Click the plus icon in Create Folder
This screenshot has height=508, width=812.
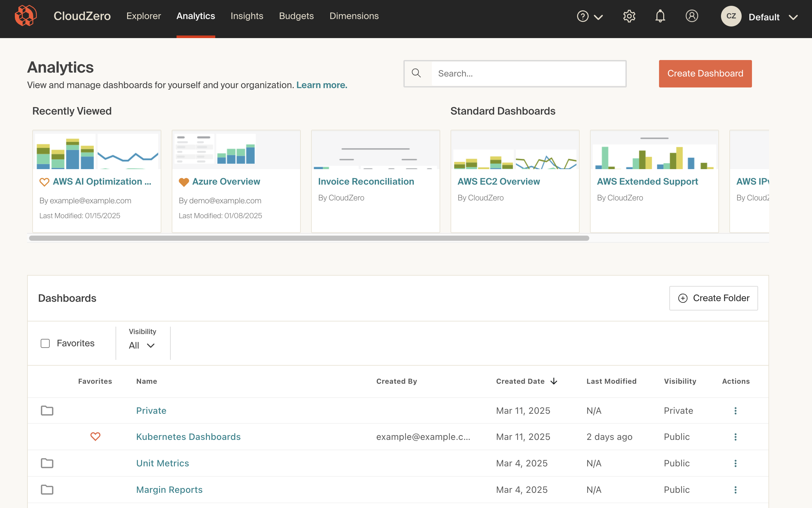point(683,298)
